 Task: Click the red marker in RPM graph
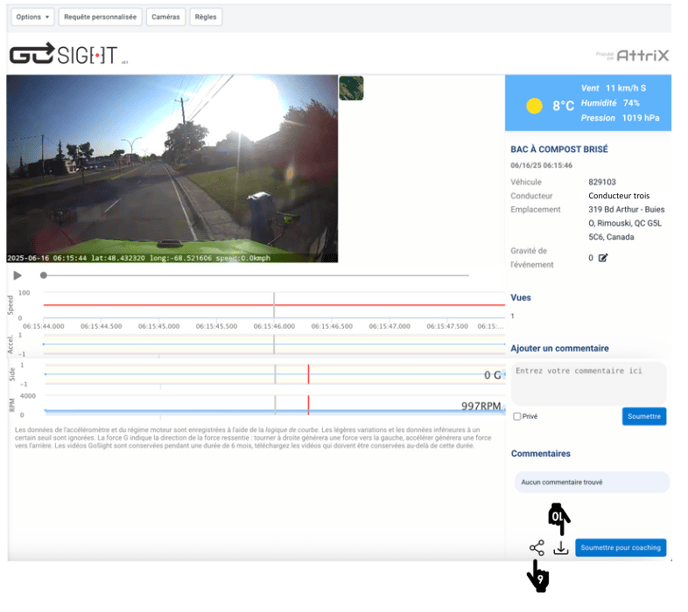308,405
